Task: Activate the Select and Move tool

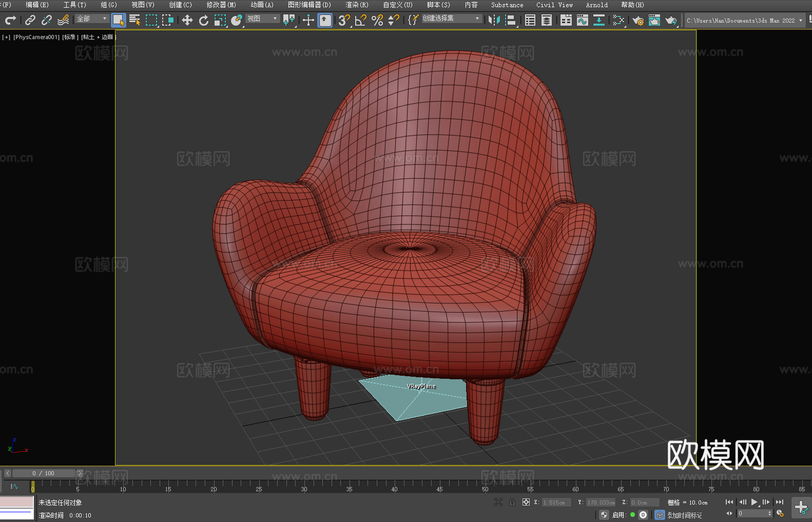Action: pyautogui.click(x=187, y=20)
